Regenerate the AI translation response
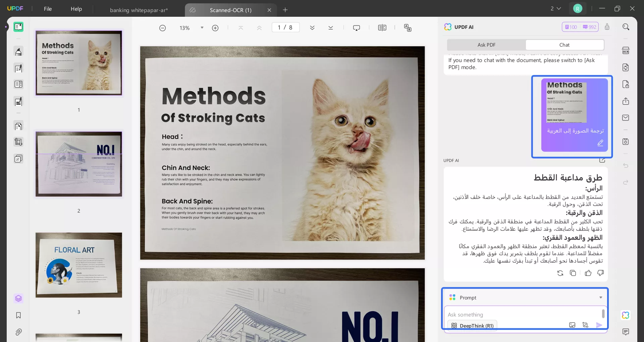Image resolution: width=644 pixels, height=342 pixels. [560, 273]
